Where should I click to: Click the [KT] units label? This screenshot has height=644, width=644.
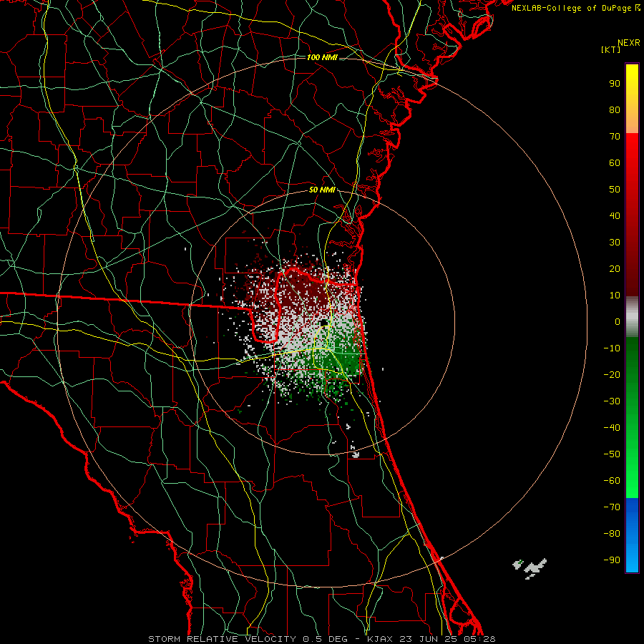610,49
